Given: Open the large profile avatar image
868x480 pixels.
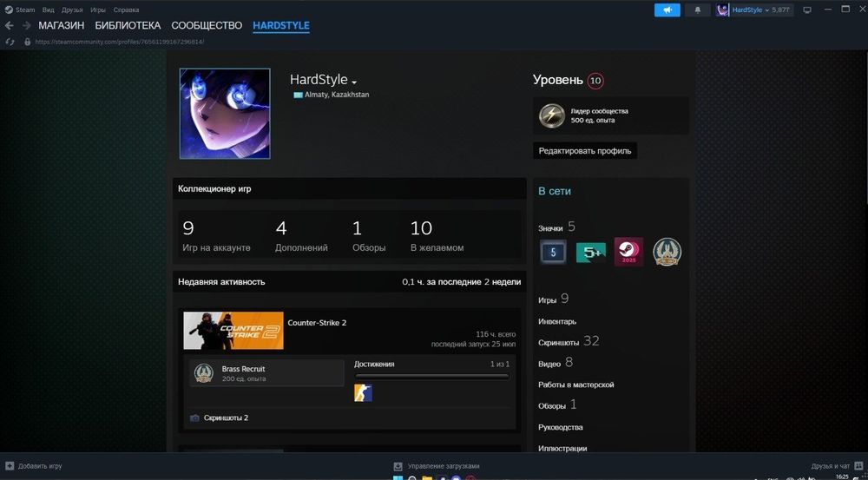Looking at the screenshot, I should pyautogui.click(x=225, y=114).
